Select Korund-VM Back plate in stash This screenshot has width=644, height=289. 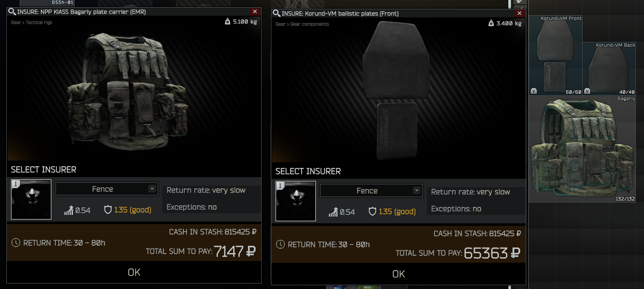(x=609, y=69)
